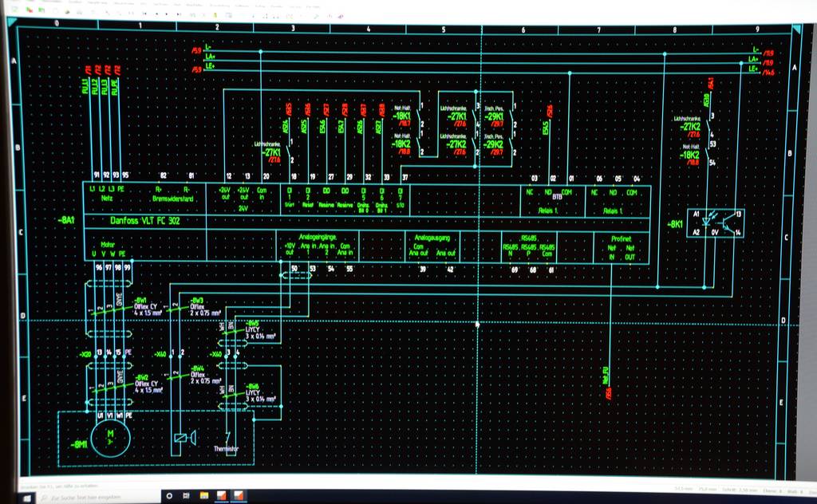Screen dimensions: 817x504
Task: Click the Cortana circle icon
Action: 169,496
